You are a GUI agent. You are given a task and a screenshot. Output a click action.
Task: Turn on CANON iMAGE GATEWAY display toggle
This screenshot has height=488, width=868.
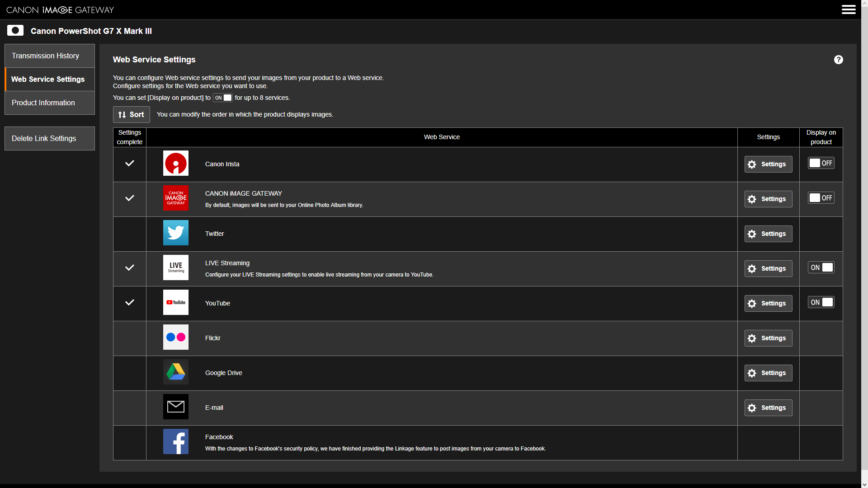821,198
